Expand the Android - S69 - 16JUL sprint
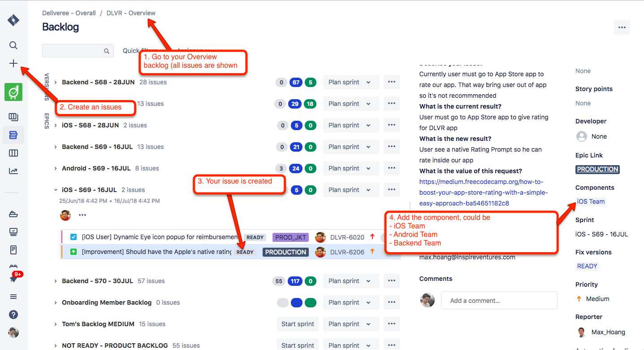This screenshot has width=644, height=350. click(56, 168)
